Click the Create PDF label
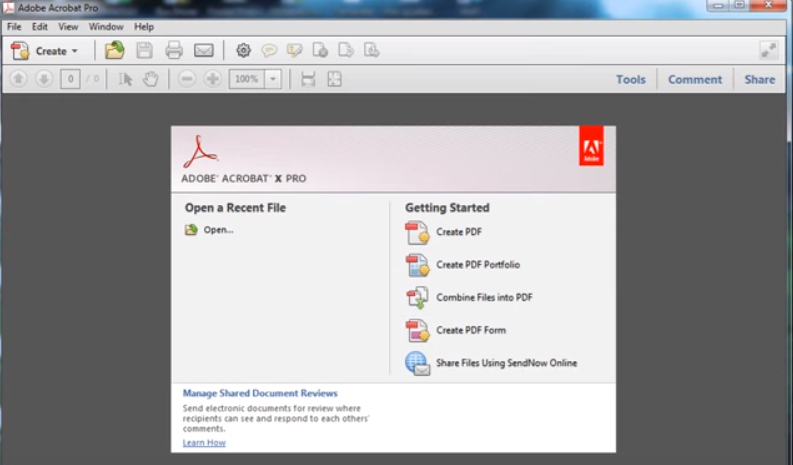This screenshot has height=465, width=793. pyautogui.click(x=459, y=232)
